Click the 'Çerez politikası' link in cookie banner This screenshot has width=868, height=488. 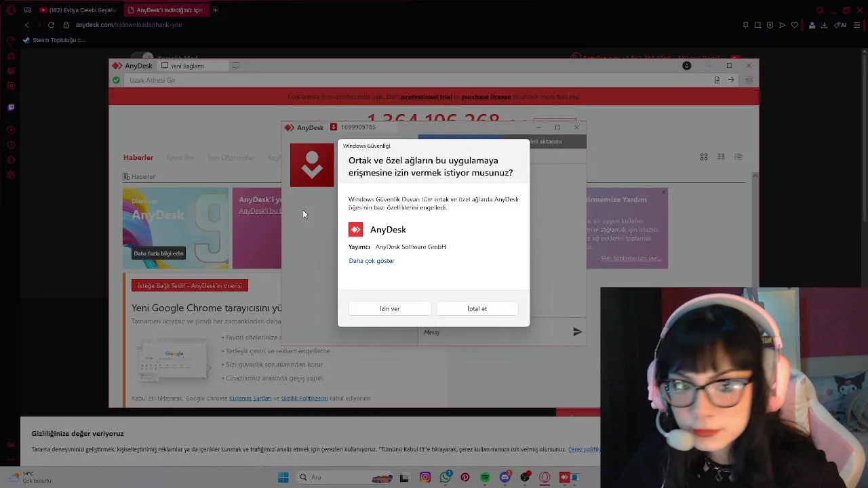pos(584,449)
